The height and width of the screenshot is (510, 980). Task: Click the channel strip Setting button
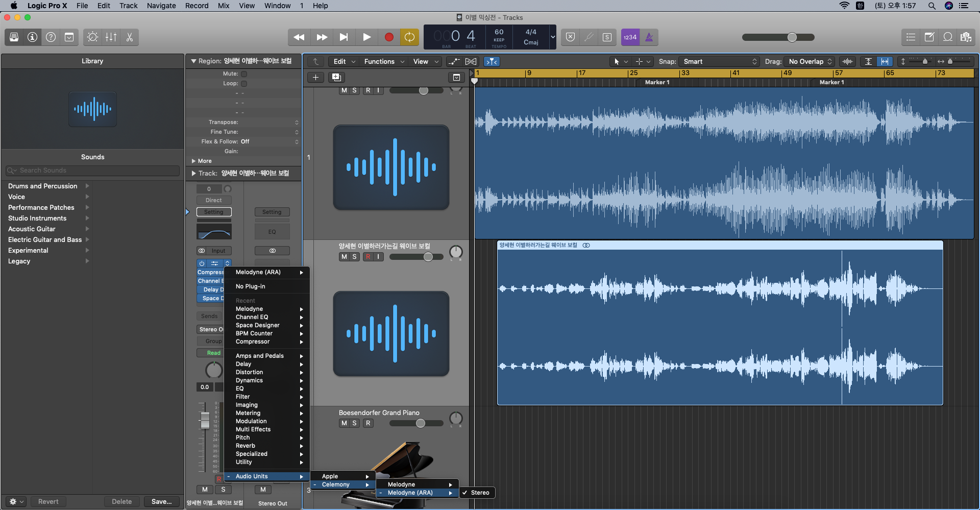coord(214,212)
